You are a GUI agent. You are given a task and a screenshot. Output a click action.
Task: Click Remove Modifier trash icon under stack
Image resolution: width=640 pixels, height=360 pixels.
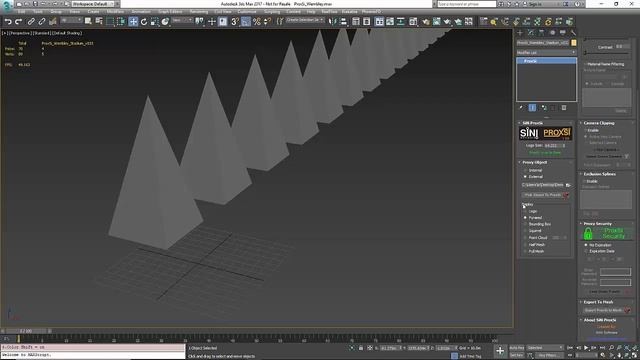pyautogui.click(x=564, y=108)
